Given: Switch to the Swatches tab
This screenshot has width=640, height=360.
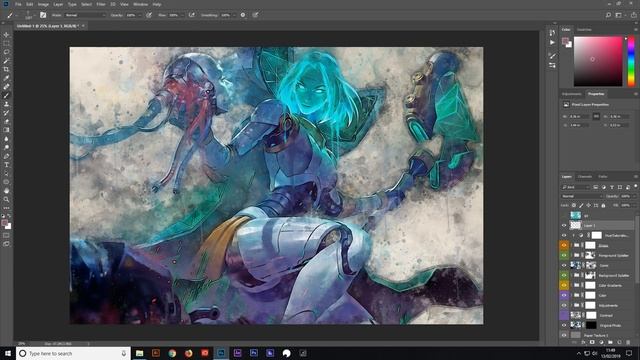Looking at the screenshot, I should point(584,29).
